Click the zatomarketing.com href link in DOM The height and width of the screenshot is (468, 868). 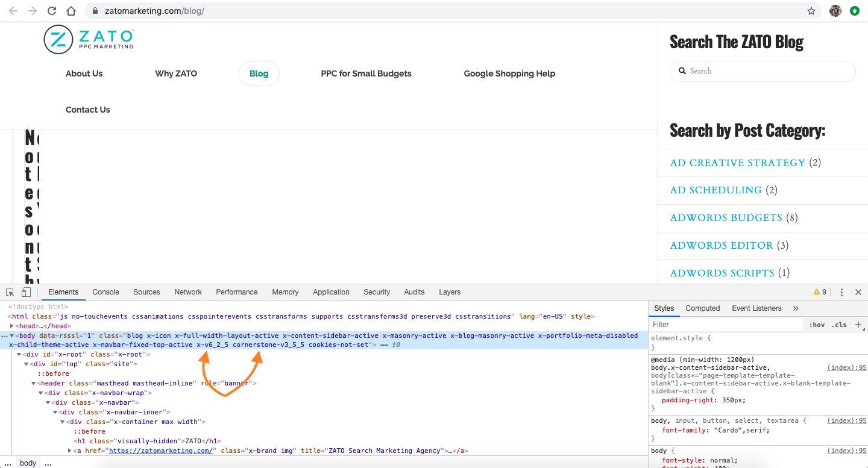[x=161, y=451]
